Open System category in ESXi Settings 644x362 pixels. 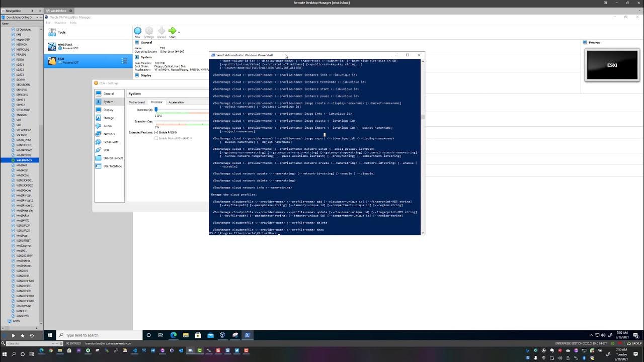click(109, 102)
